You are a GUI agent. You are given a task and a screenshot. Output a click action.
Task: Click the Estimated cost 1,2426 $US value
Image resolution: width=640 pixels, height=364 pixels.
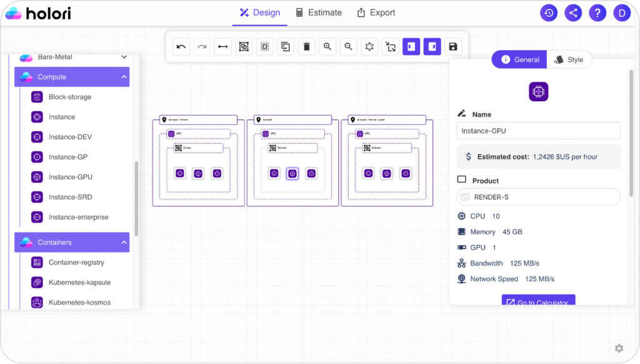click(x=565, y=157)
